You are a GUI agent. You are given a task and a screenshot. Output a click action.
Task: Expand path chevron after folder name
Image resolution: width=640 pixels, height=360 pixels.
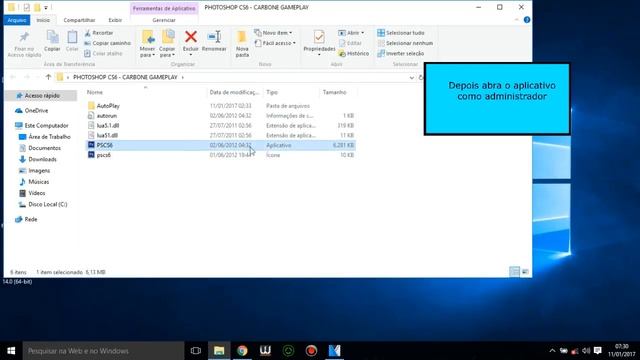pos(182,77)
